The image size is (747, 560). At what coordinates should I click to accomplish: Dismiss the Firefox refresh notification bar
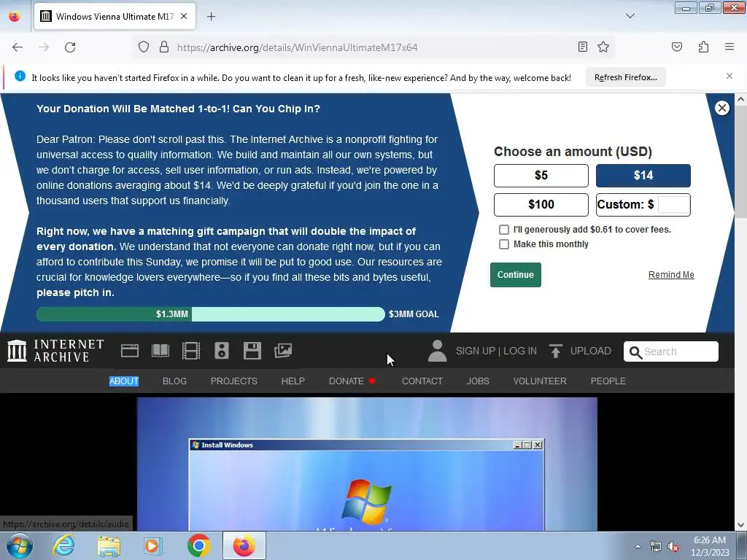pyautogui.click(x=729, y=76)
